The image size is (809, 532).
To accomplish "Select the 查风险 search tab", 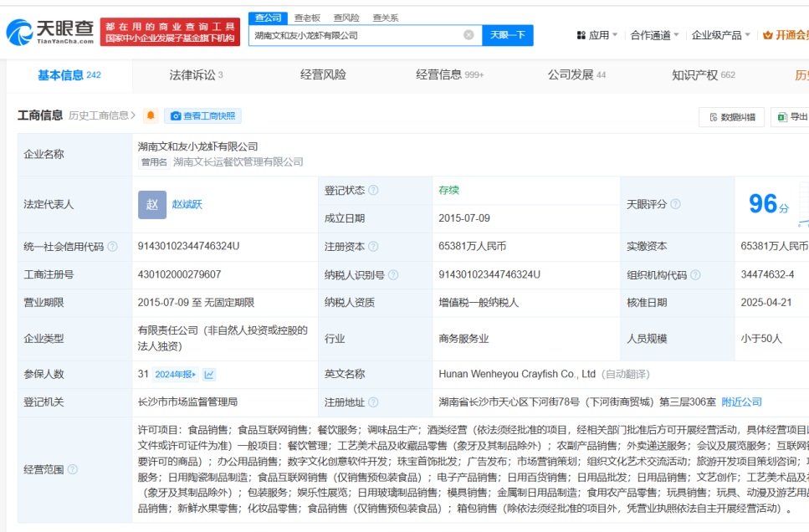I will tap(346, 18).
